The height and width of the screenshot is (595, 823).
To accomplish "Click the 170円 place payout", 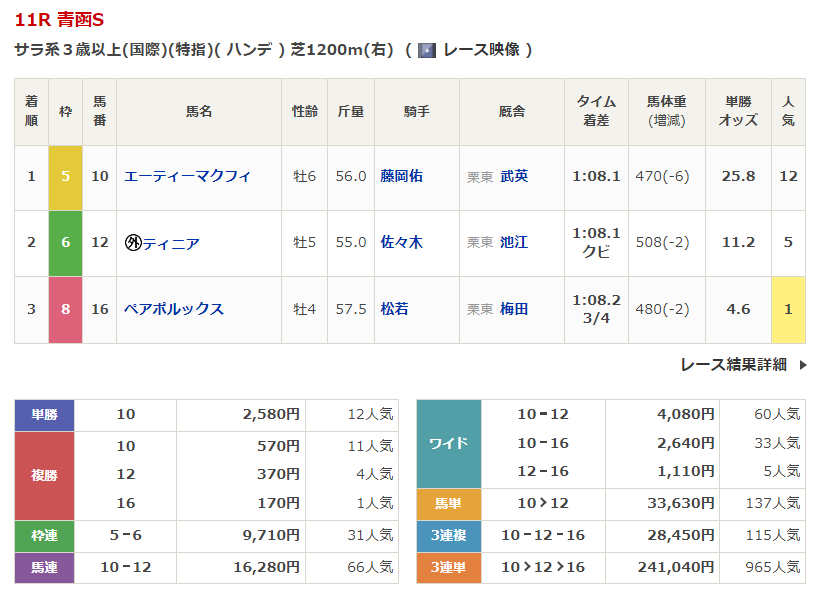I will point(279,504).
